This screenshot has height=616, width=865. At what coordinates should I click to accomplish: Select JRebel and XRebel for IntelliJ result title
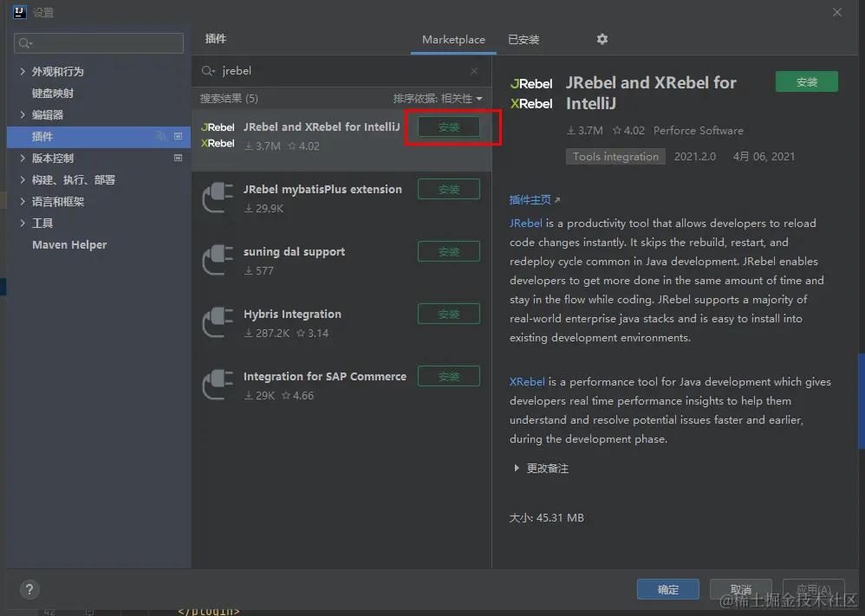[x=322, y=126]
